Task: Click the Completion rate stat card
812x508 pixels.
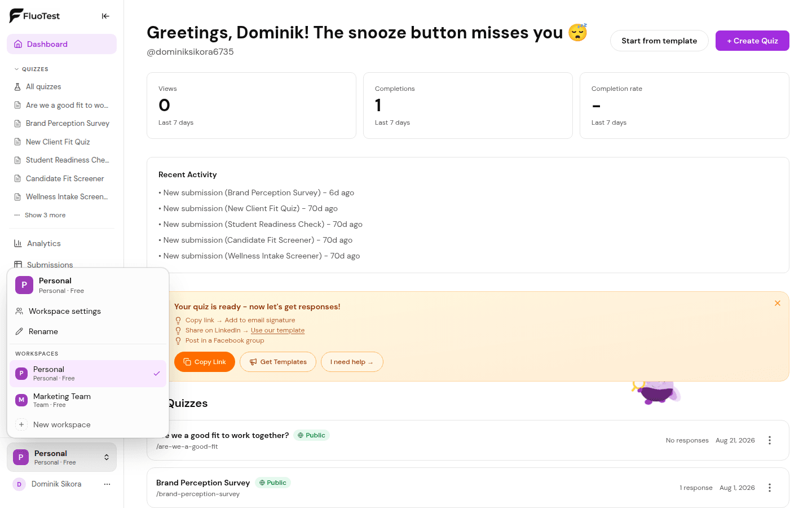Action: click(685, 106)
